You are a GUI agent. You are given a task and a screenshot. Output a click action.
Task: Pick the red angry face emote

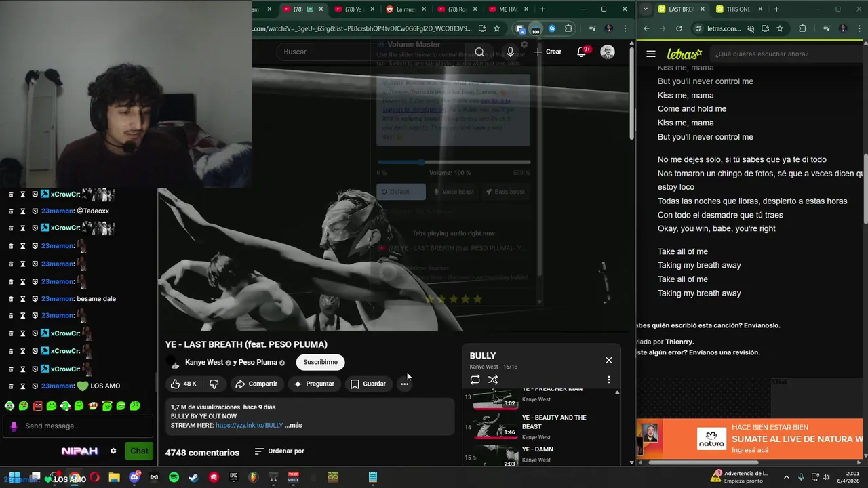click(37, 406)
